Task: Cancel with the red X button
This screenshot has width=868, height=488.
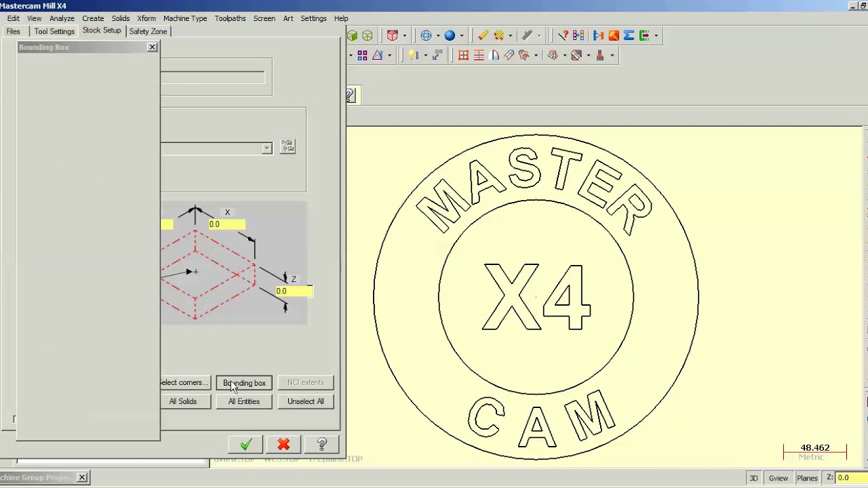Action: 283,445
